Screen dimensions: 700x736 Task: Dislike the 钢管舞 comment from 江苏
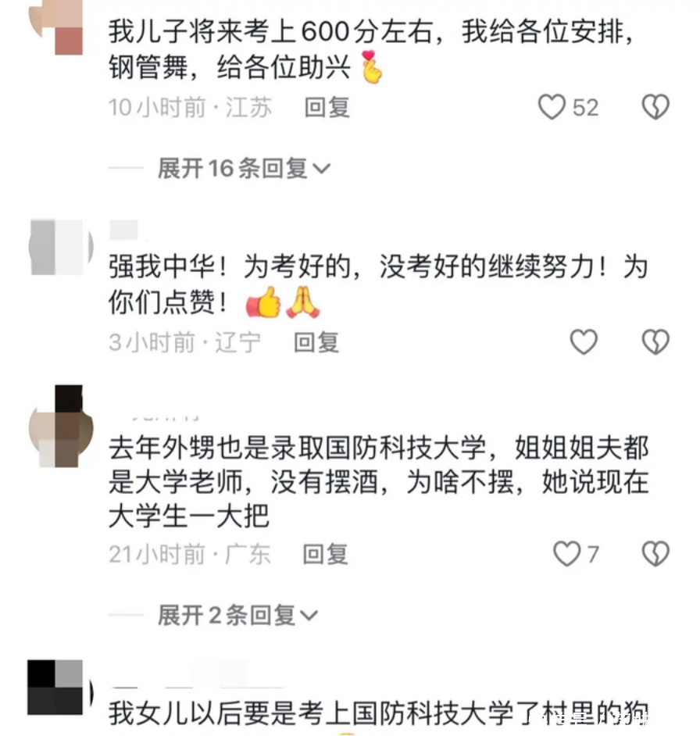(x=655, y=107)
